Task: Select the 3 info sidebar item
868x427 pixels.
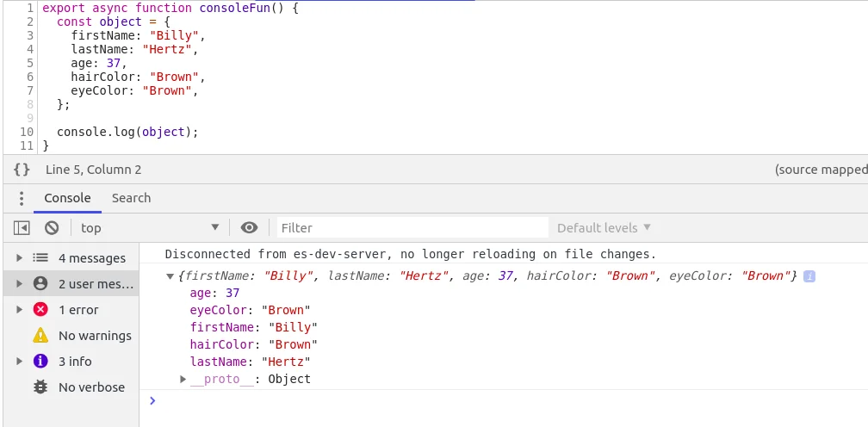Action: click(75, 362)
